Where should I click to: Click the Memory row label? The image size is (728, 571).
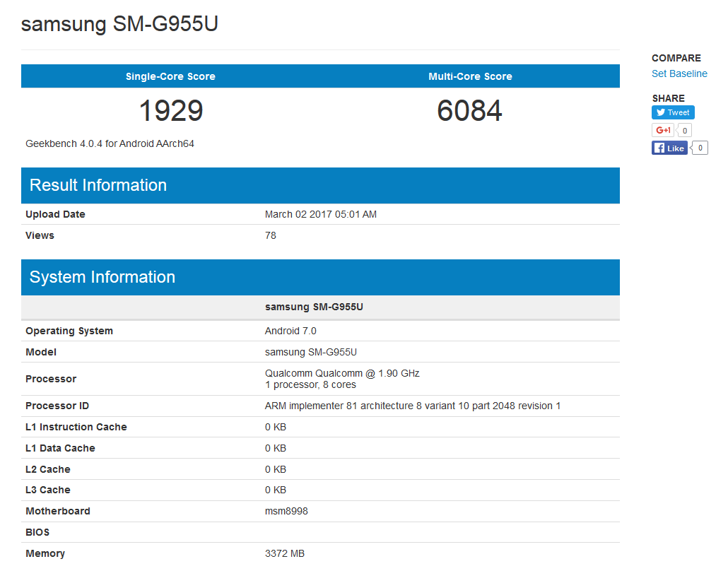[45, 553]
